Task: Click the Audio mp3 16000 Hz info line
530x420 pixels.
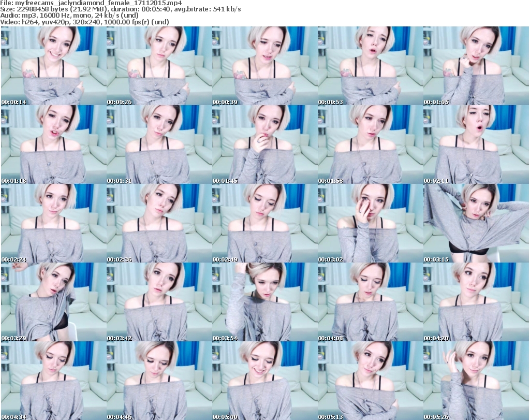Action: click(x=69, y=15)
